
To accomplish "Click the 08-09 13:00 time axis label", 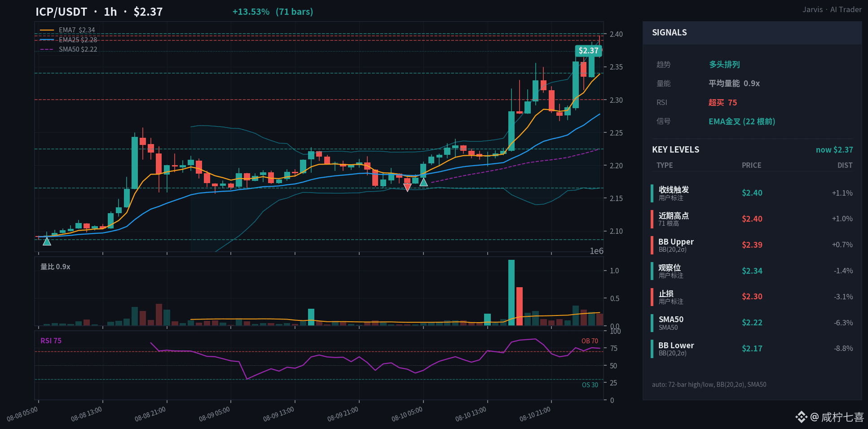I will coord(279,414).
